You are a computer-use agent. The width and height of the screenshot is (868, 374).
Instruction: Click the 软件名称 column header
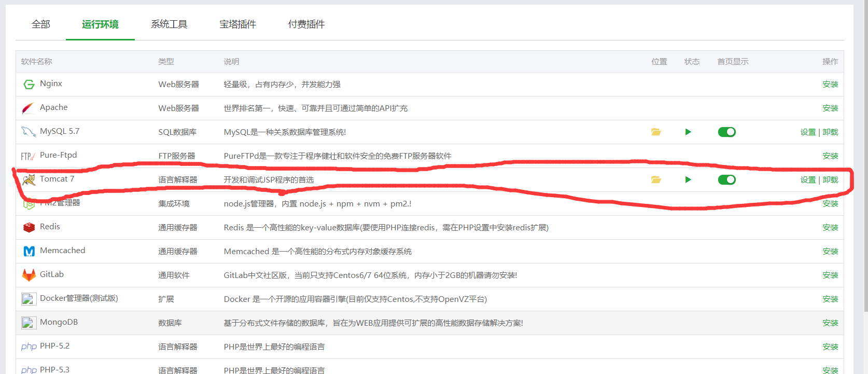(x=36, y=62)
